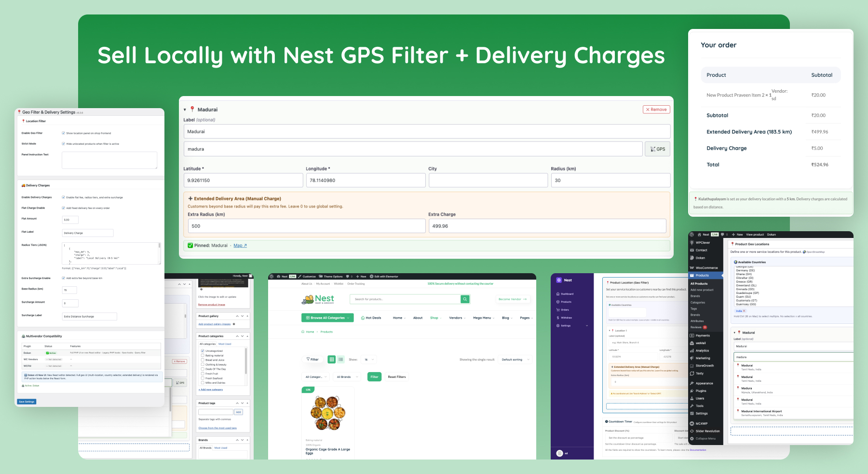Click the red Remove button for Madurai
This screenshot has height=474, width=868.
tap(656, 110)
